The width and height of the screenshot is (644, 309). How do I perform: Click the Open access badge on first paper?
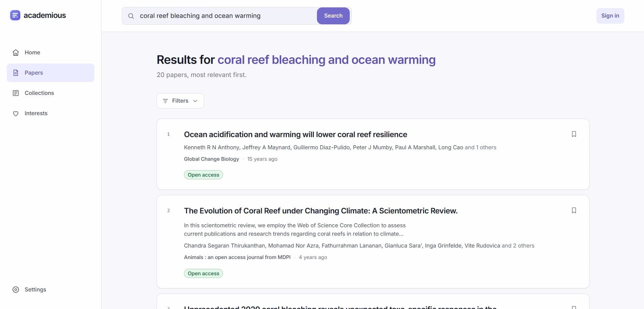point(203,175)
